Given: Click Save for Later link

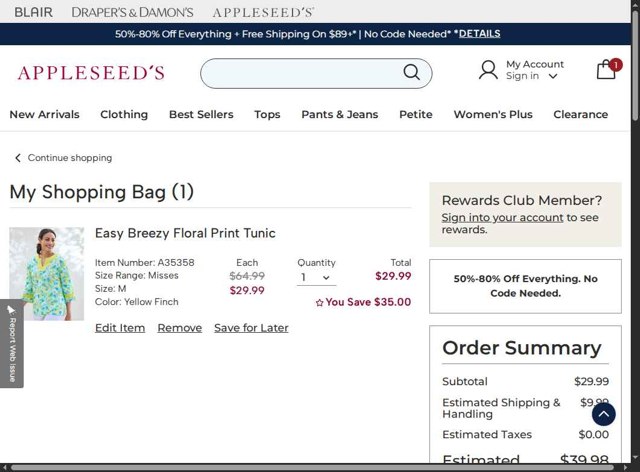Looking at the screenshot, I should click(x=251, y=328).
